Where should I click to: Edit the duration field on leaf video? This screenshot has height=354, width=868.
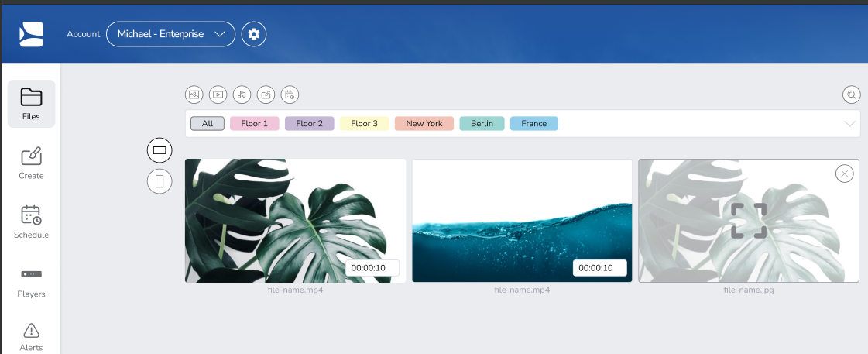[372, 268]
